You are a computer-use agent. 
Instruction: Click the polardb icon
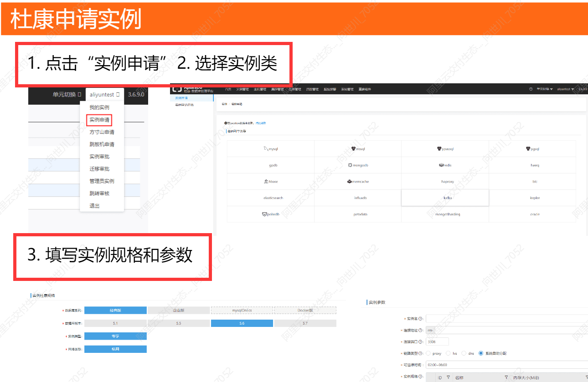tap(264, 214)
